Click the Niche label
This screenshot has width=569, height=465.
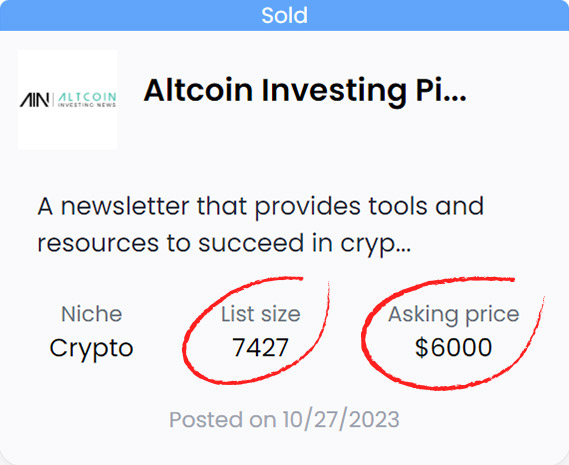pyautogui.click(x=91, y=314)
